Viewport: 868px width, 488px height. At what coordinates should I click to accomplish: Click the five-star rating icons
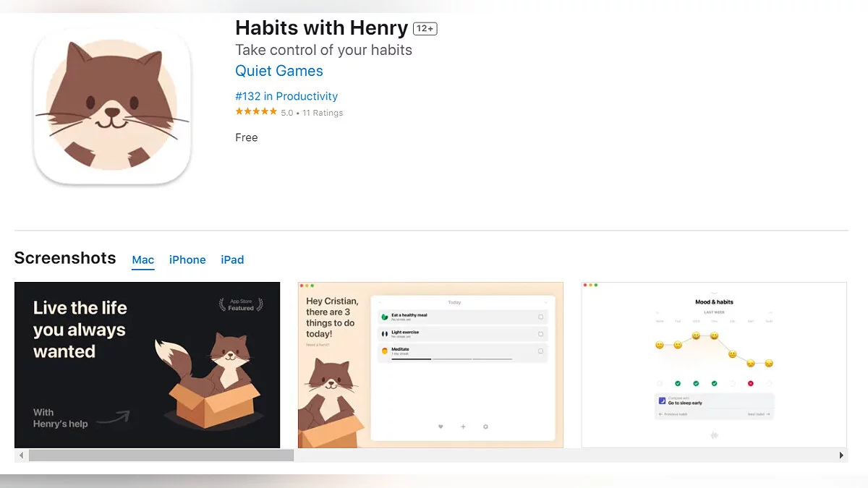pos(255,112)
